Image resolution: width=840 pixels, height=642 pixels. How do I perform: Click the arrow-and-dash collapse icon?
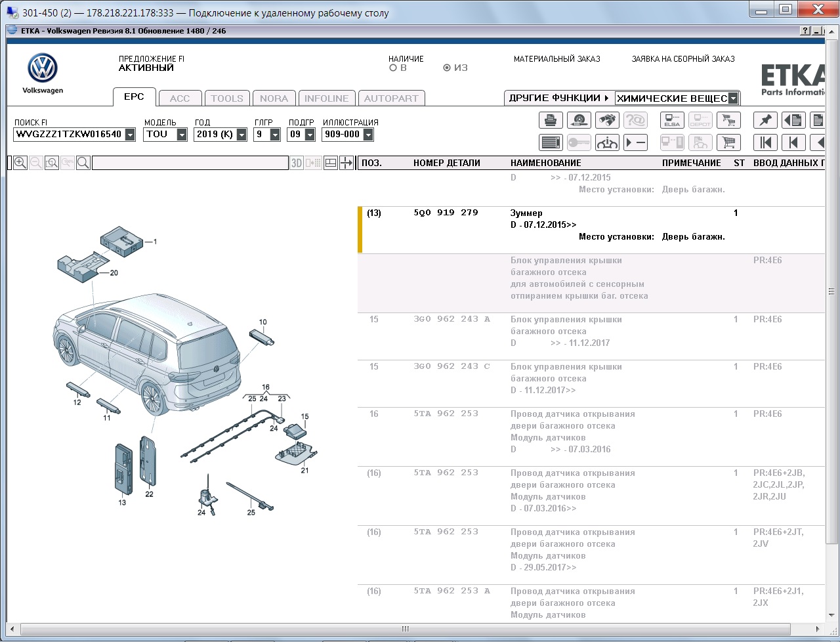(635, 142)
